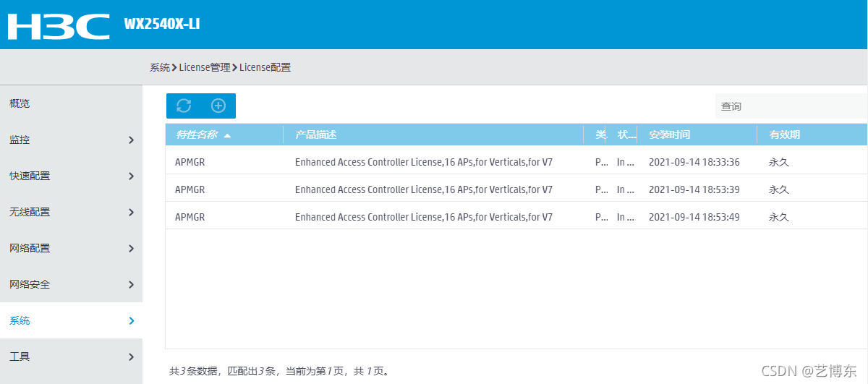The width and height of the screenshot is (868, 384).
Task: Select license row installed at 18:53:49
Action: (x=516, y=217)
